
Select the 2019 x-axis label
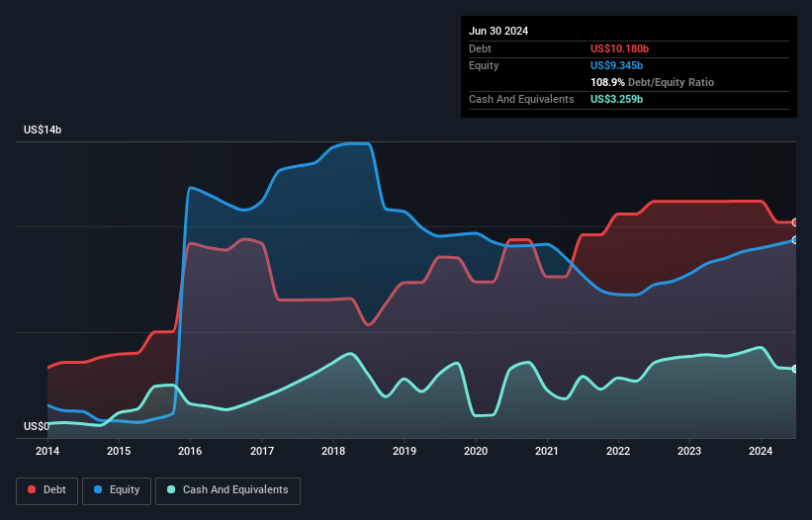[405, 451]
